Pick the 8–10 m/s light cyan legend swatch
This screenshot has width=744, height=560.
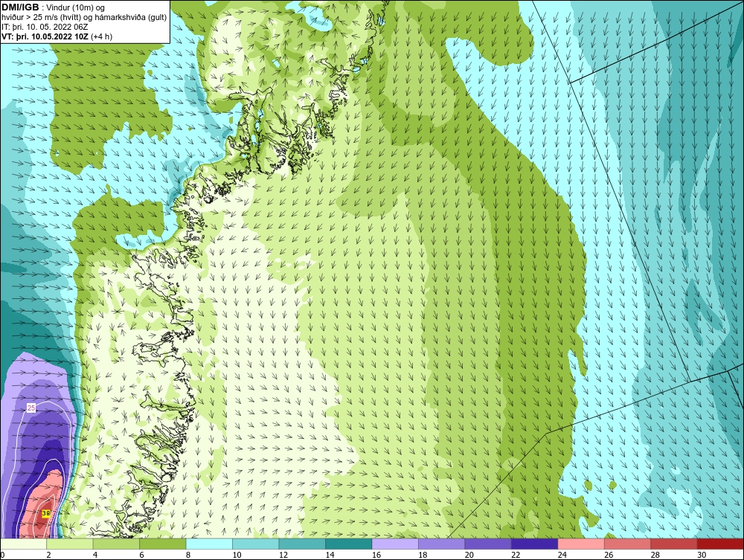click(x=209, y=544)
